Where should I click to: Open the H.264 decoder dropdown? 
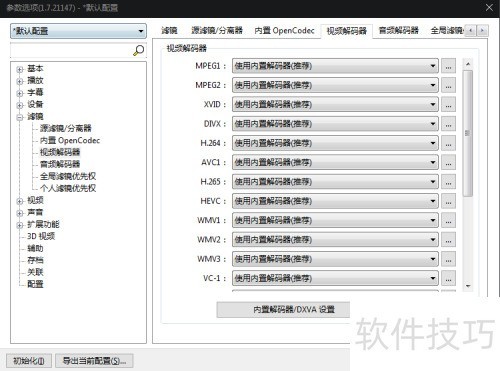pos(335,143)
